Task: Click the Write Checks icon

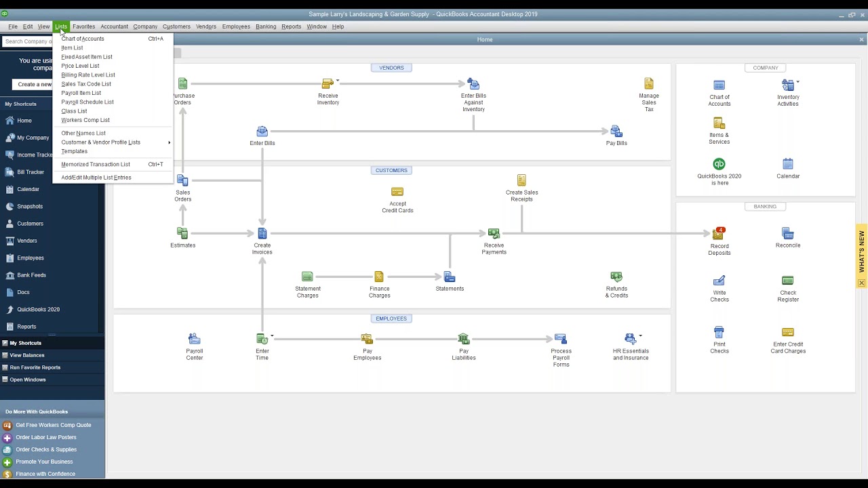Action: [x=719, y=281]
